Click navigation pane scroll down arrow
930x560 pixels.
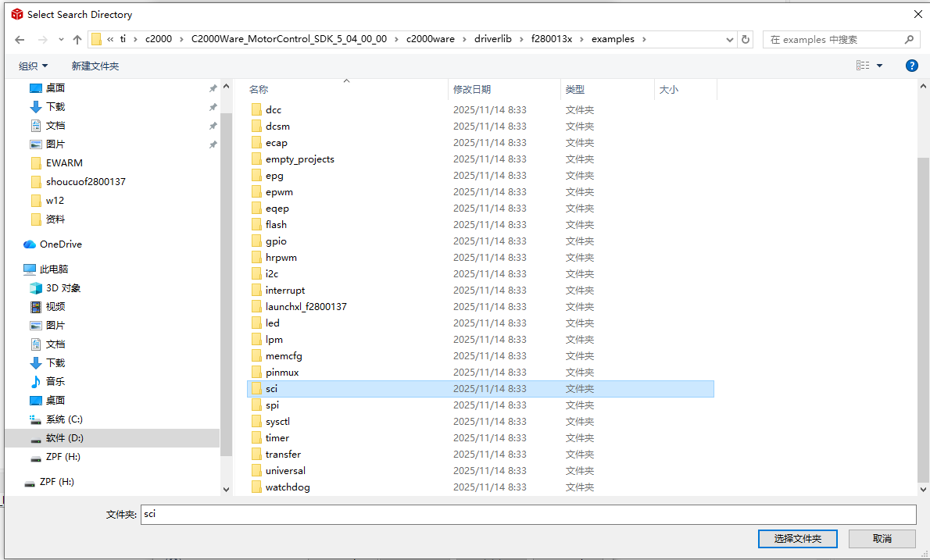point(226,490)
